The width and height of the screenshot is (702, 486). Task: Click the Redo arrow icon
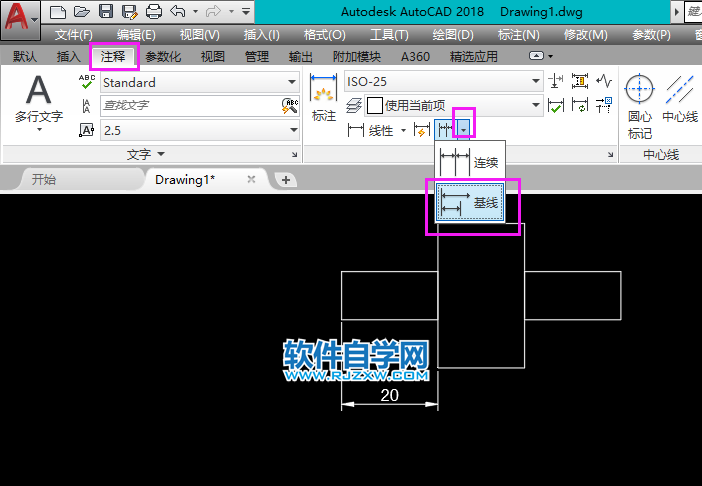point(214,11)
